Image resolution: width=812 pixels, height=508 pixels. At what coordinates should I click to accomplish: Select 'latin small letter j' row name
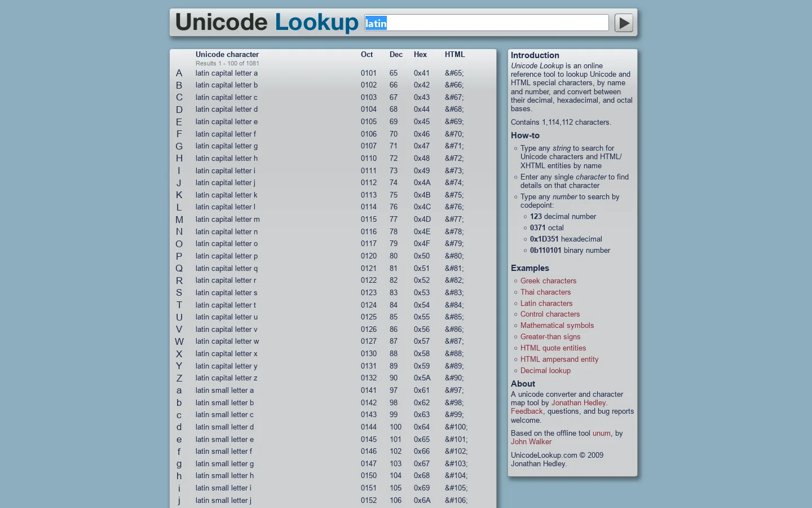[223, 500]
